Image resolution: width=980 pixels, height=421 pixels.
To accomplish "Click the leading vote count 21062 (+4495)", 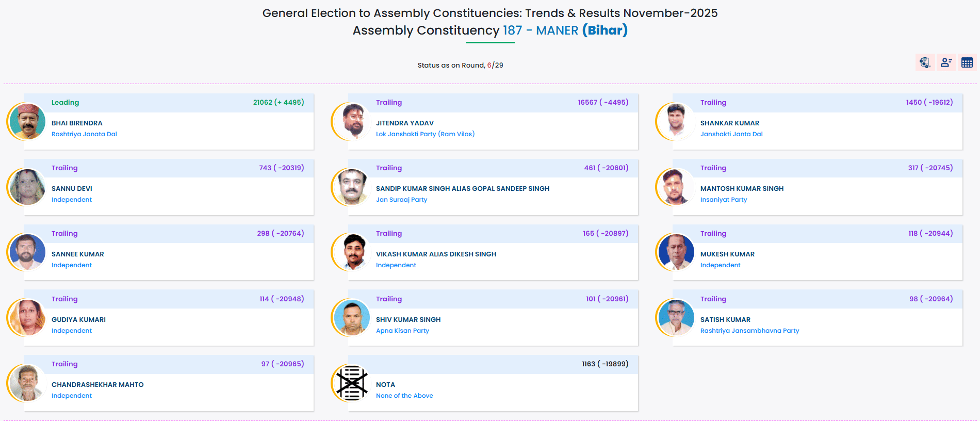I will (278, 103).
